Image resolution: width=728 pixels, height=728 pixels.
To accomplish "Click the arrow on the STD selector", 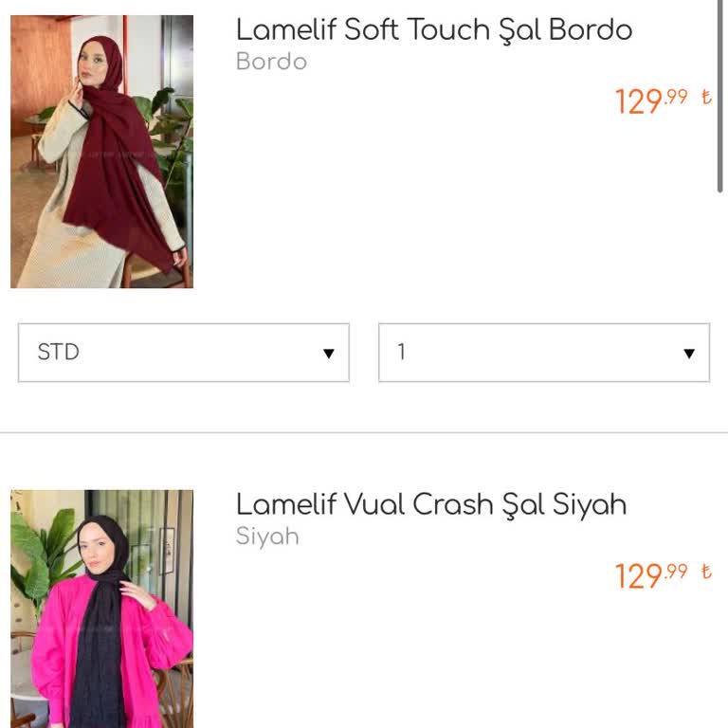I will point(329,354).
